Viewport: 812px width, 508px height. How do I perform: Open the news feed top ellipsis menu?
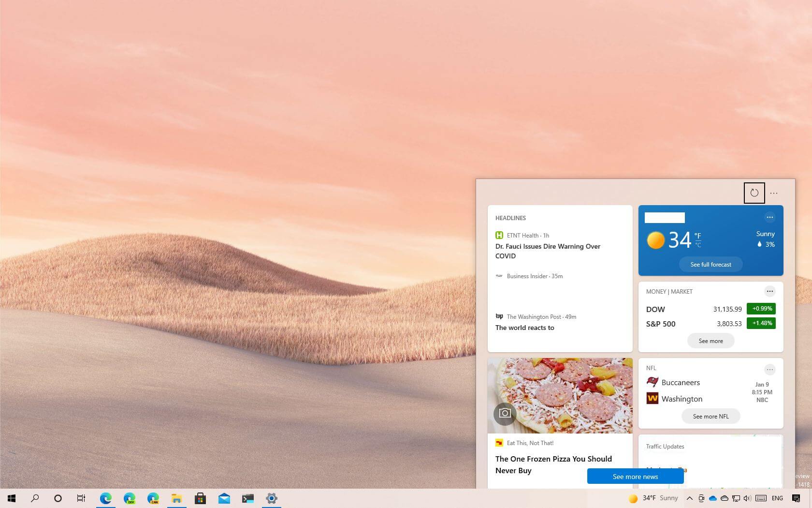click(774, 193)
